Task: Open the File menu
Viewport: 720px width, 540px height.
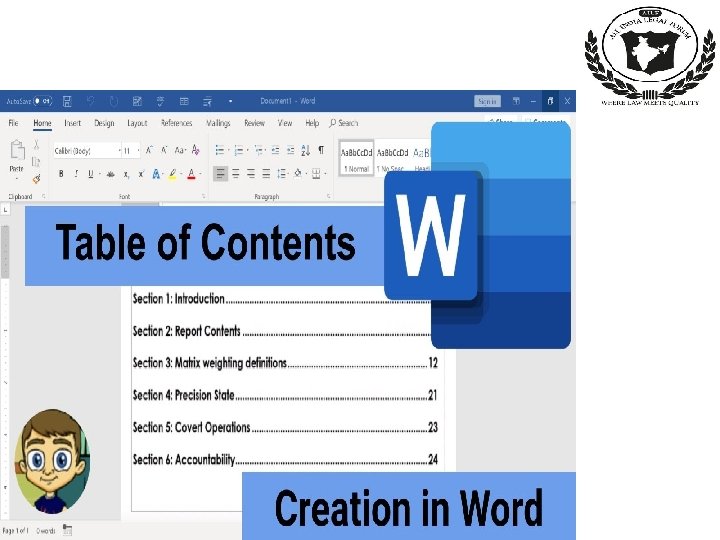Action: click(13, 123)
